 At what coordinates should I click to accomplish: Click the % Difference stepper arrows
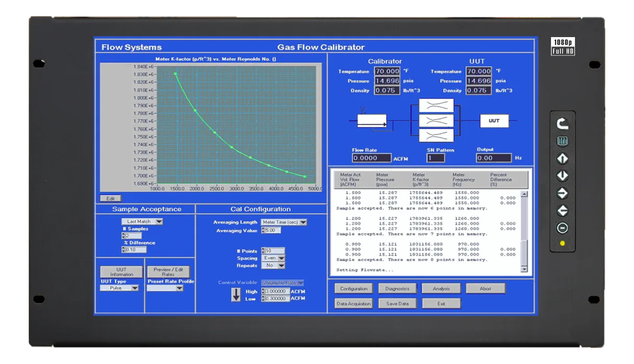pyautogui.click(x=123, y=250)
